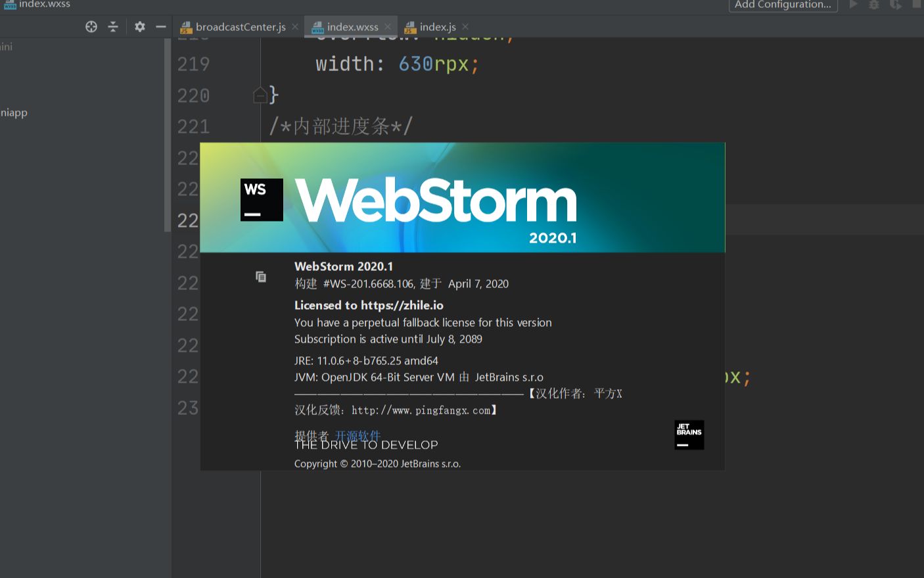Collapse all items in project panel

113,26
